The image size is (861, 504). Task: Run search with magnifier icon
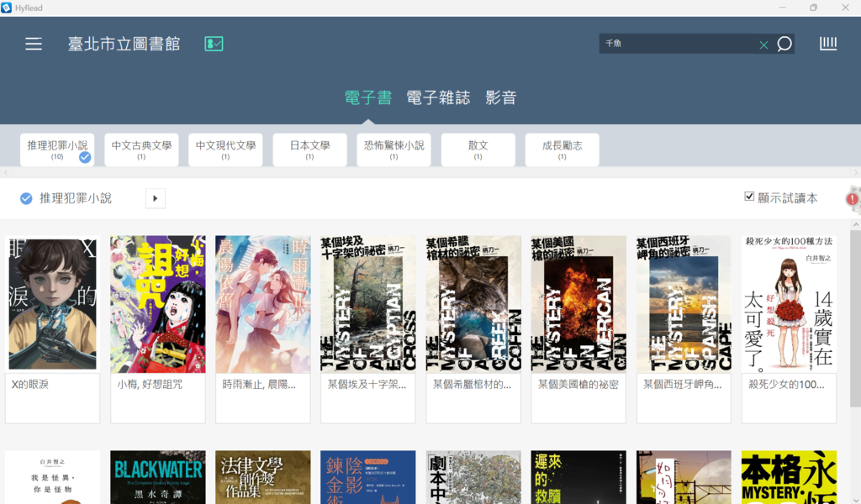[784, 44]
